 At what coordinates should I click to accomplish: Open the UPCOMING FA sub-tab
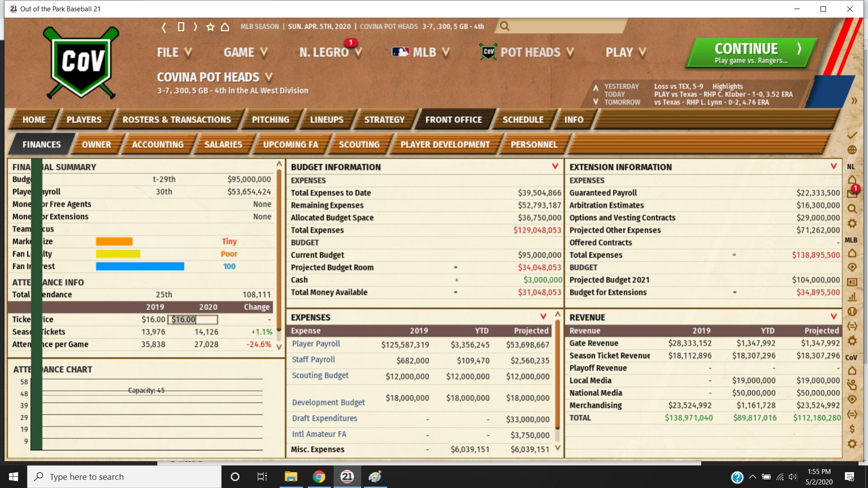coord(291,144)
